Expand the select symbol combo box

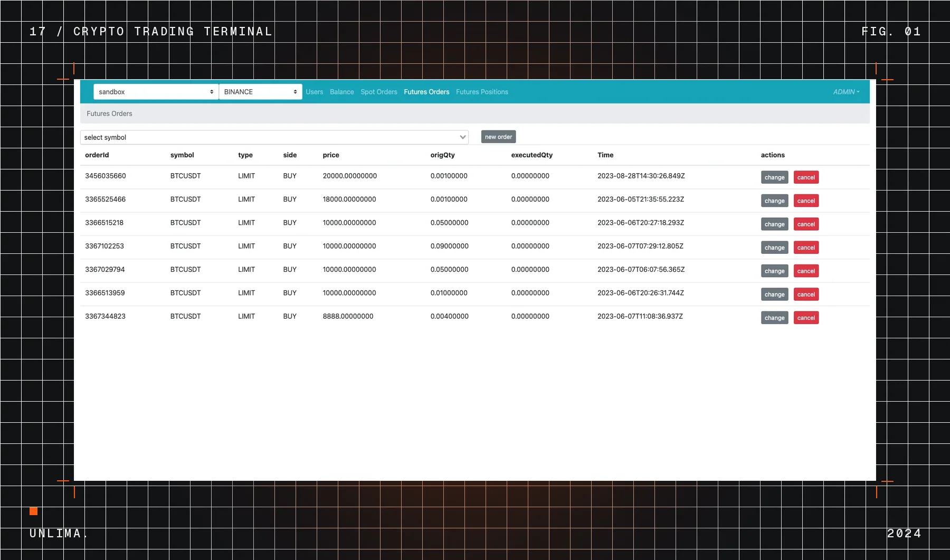pyautogui.click(x=274, y=137)
